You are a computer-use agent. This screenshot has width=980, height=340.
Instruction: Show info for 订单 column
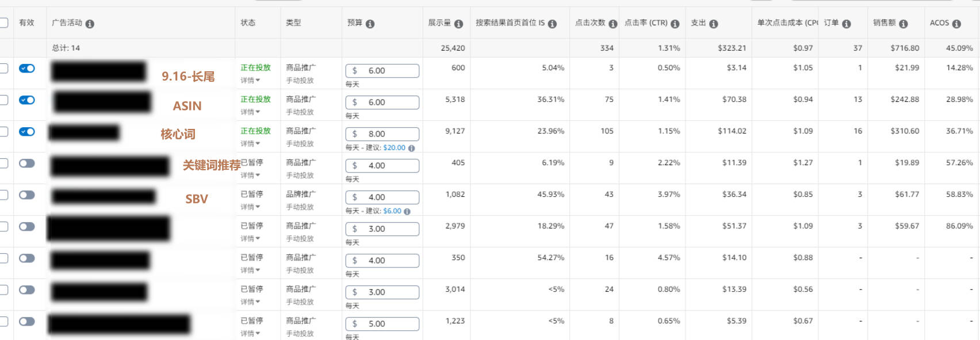coord(847,24)
